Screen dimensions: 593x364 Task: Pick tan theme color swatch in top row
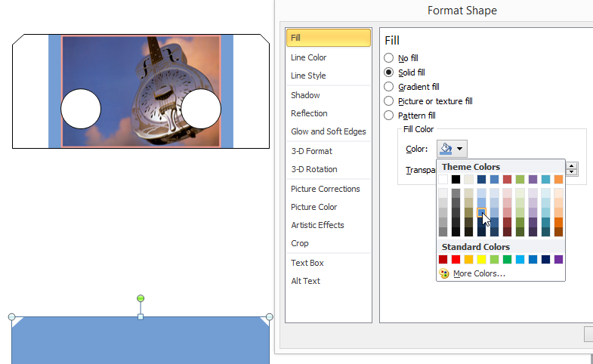tap(468, 179)
